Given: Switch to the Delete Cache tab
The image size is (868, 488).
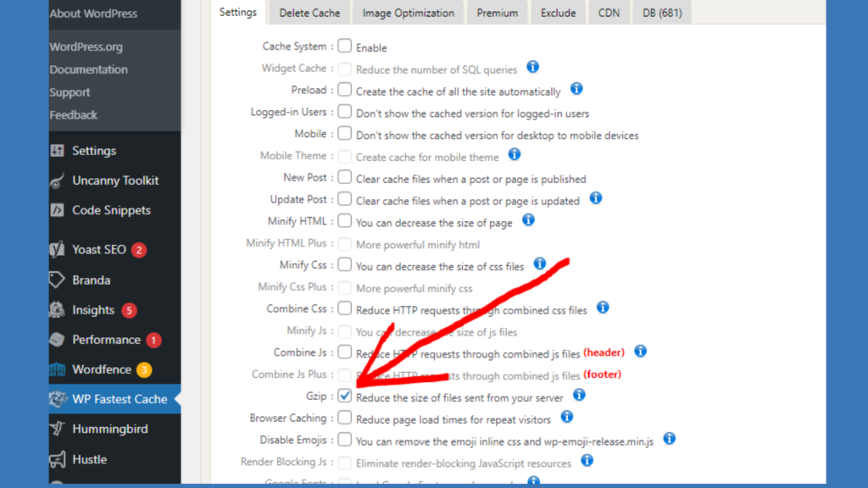Looking at the screenshot, I should pyautogui.click(x=309, y=13).
